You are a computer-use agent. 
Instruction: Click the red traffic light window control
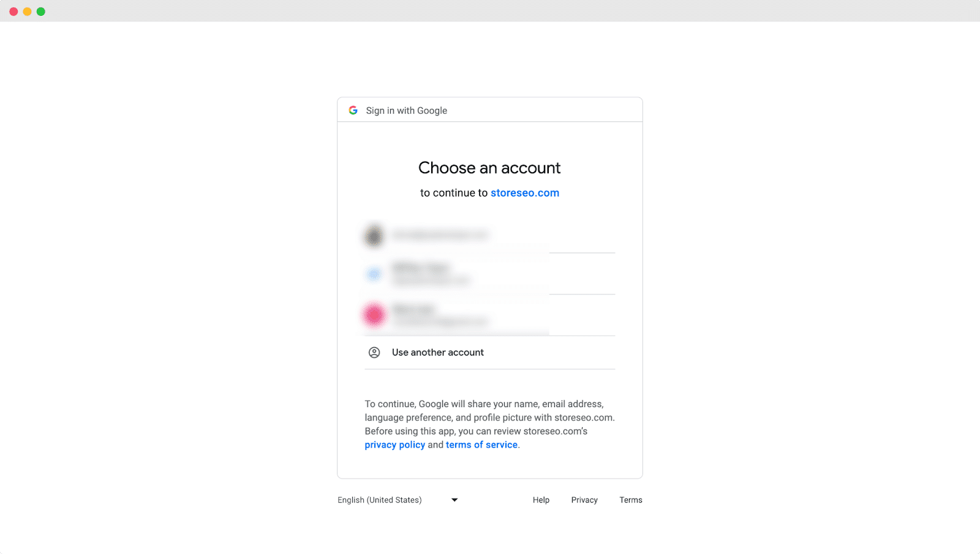coord(13,11)
